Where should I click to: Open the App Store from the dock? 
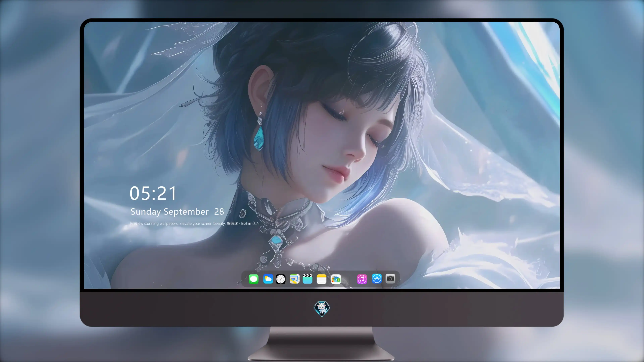[x=377, y=279]
